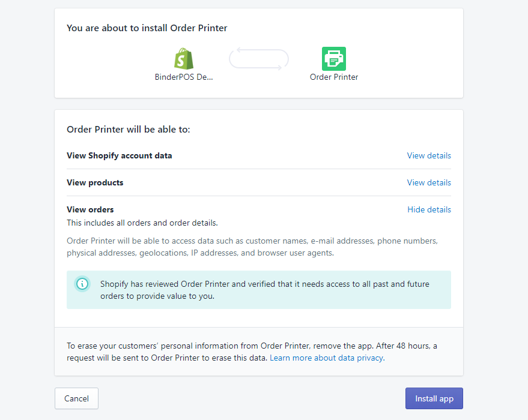
Task: Select the View Shopify account data permission title
Action: 120,155
